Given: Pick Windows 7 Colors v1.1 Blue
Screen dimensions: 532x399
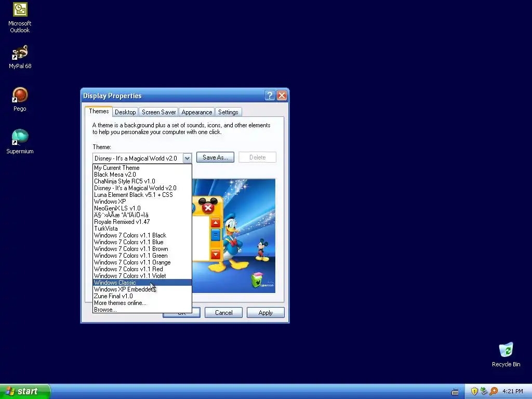Looking at the screenshot, I should click(x=142, y=242).
